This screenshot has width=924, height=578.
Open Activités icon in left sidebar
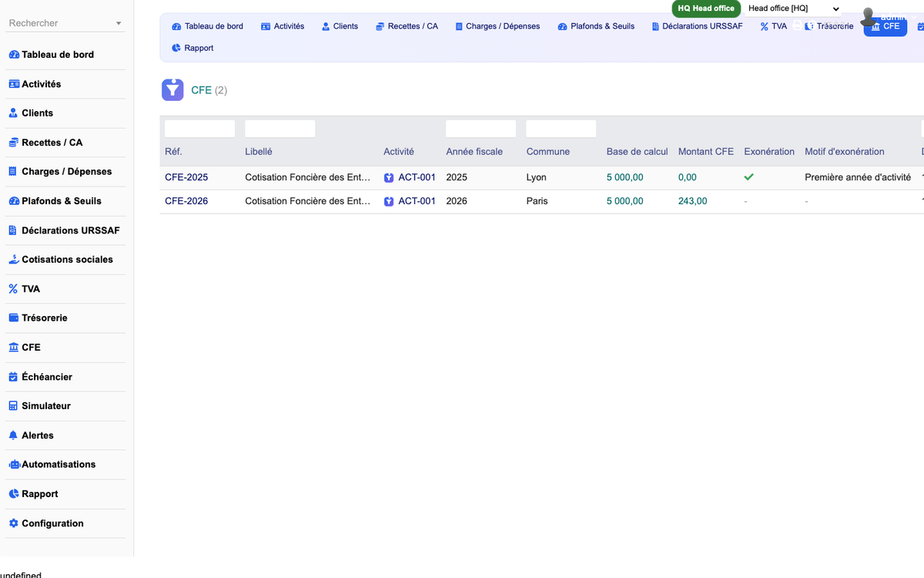click(14, 84)
